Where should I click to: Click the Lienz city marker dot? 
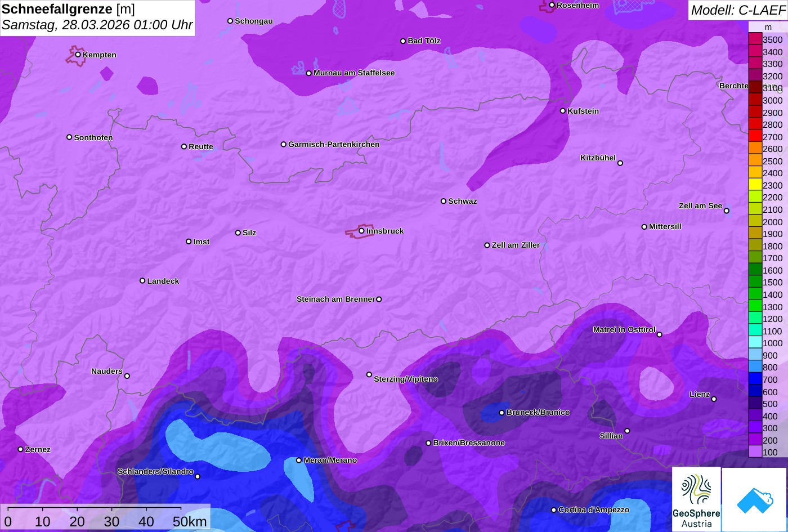point(714,399)
